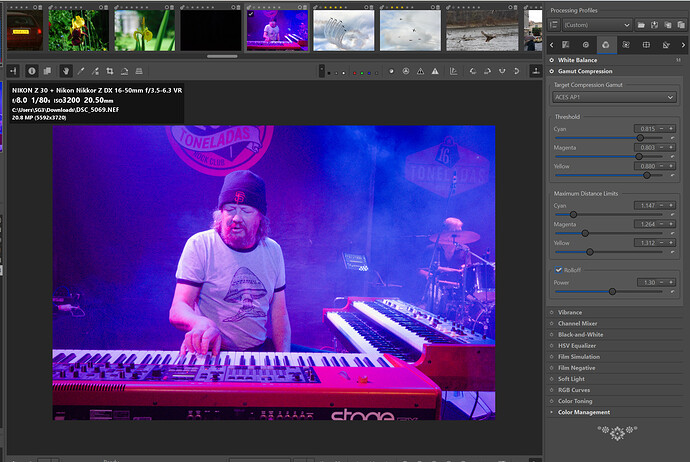Click the Power slider under Rolloff
This screenshot has height=462, width=690.
point(612,291)
